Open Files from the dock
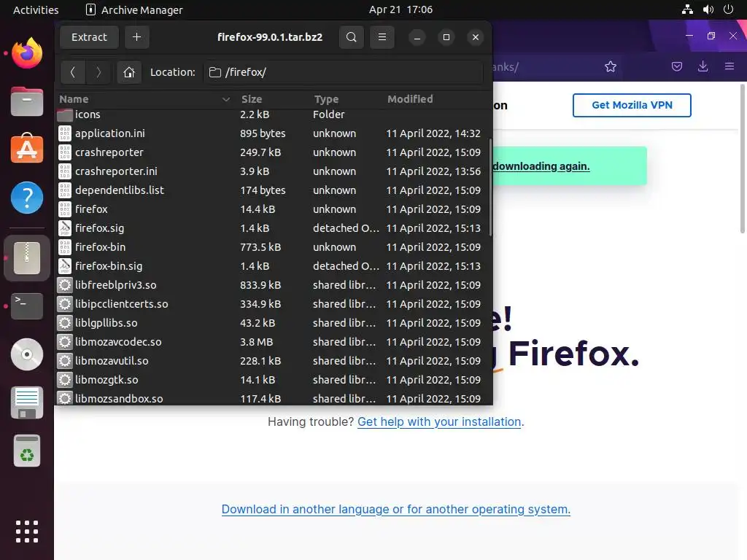The height and width of the screenshot is (560, 747). 27,101
